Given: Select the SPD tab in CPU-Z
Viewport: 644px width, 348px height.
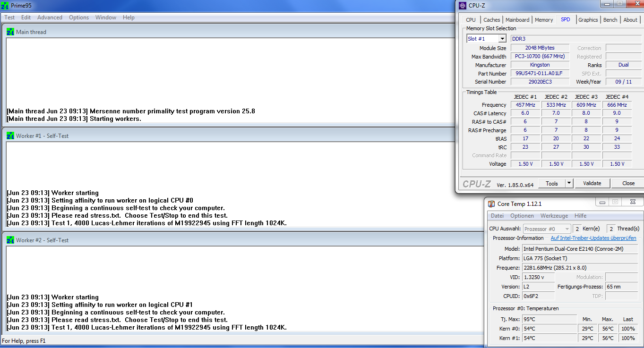Looking at the screenshot, I should 566,19.
